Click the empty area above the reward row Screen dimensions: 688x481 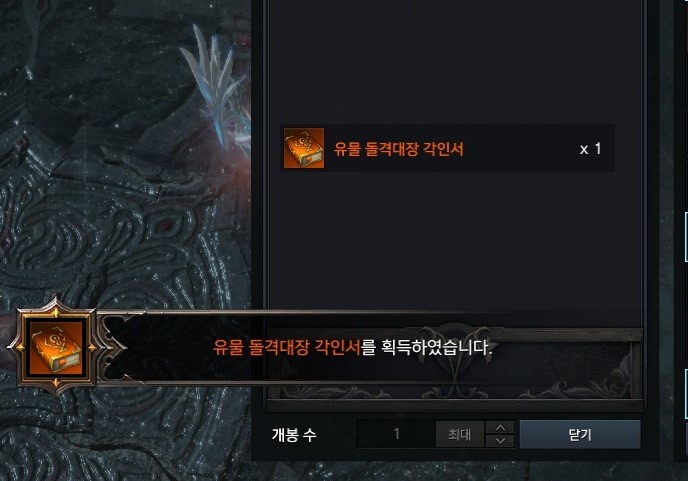click(x=454, y=61)
